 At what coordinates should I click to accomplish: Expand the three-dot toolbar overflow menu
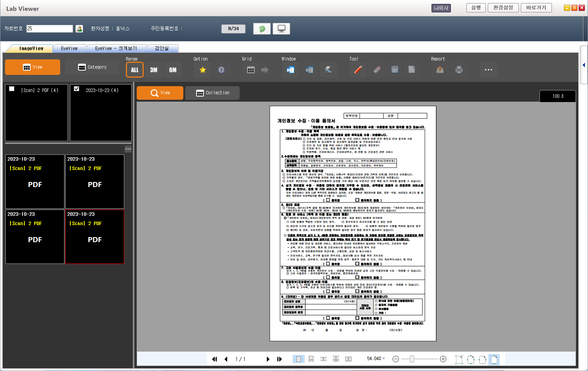pos(488,70)
